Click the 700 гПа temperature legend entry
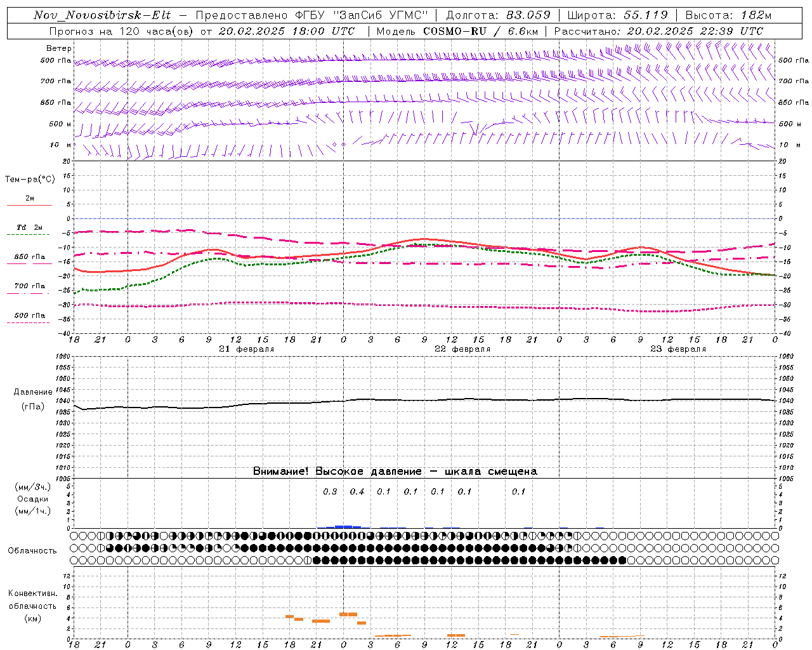The width and height of the screenshot is (812, 650). [30, 286]
